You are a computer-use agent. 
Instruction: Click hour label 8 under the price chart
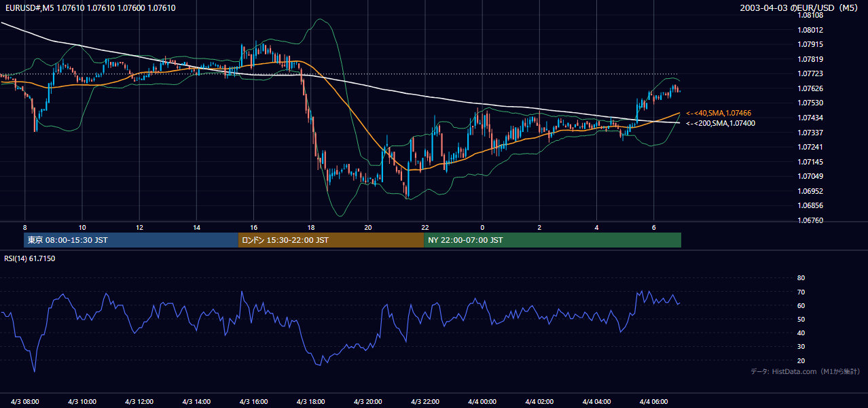[25, 227]
